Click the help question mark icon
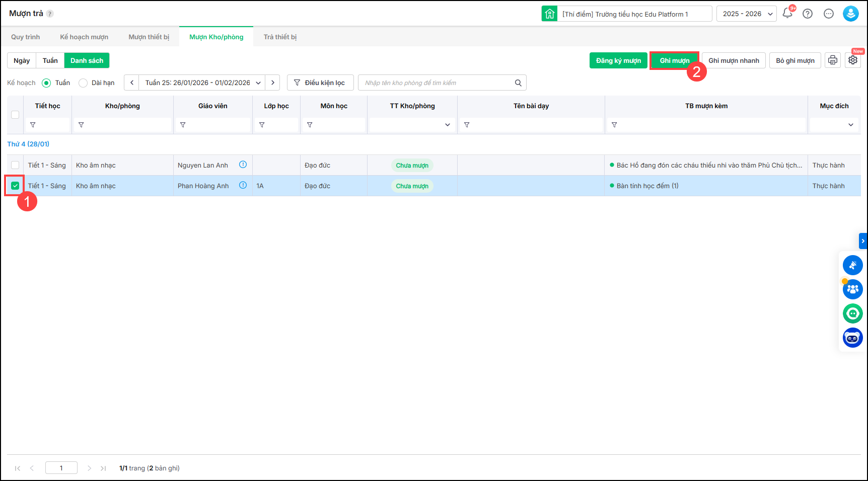 pos(808,14)
